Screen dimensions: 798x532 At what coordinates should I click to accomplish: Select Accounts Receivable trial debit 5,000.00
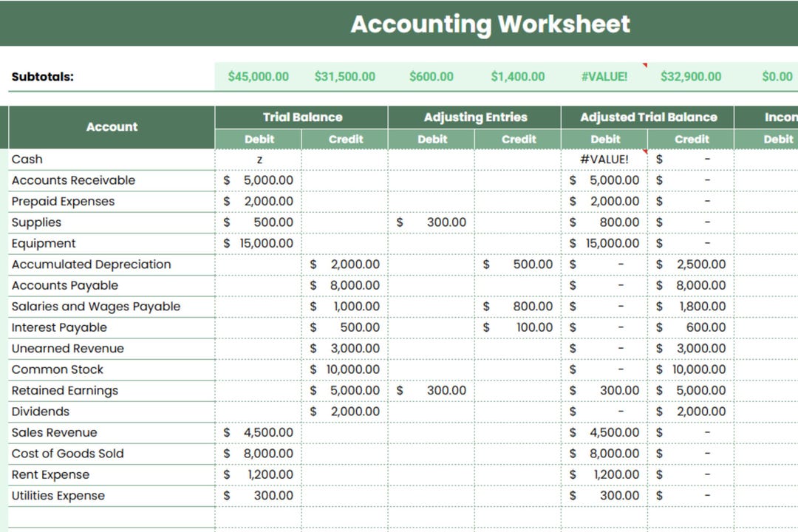click(x=259, y=180)
